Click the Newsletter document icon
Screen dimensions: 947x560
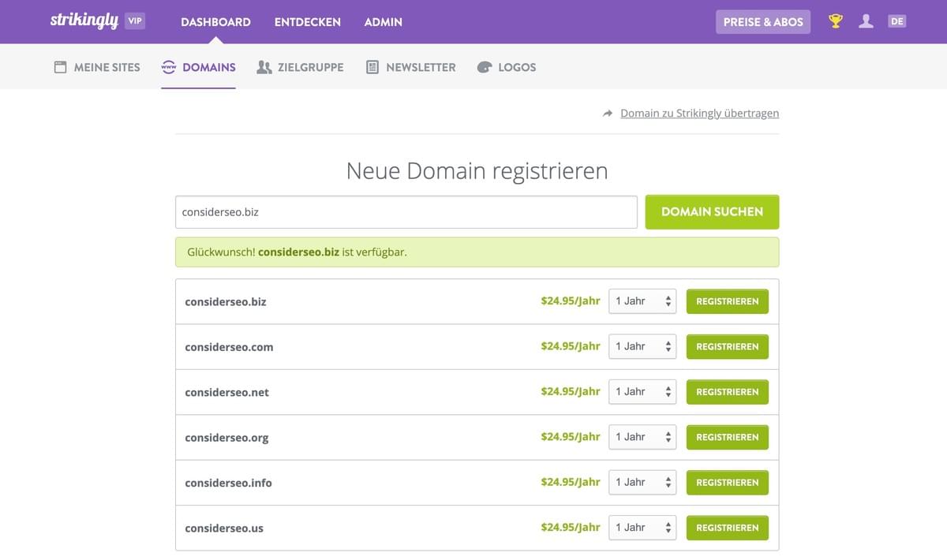point(370,67)
